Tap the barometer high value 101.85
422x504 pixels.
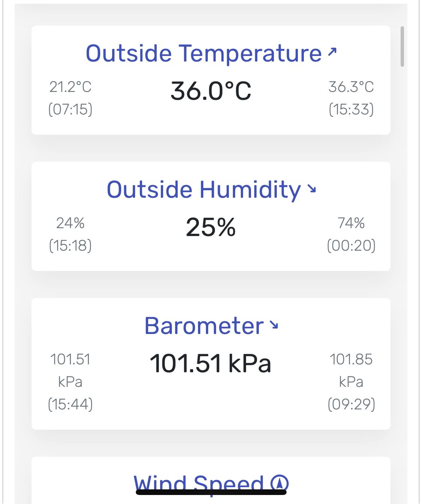point(351,360)
